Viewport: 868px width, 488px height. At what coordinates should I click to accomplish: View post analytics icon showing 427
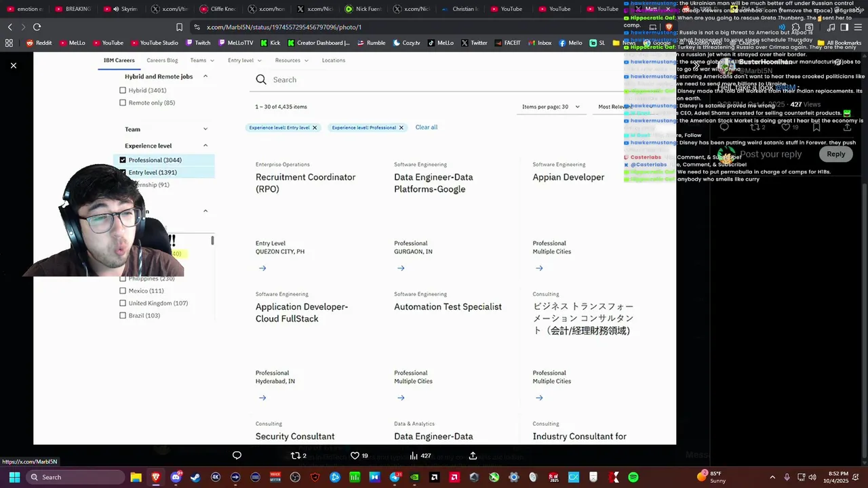click(420, 455)
